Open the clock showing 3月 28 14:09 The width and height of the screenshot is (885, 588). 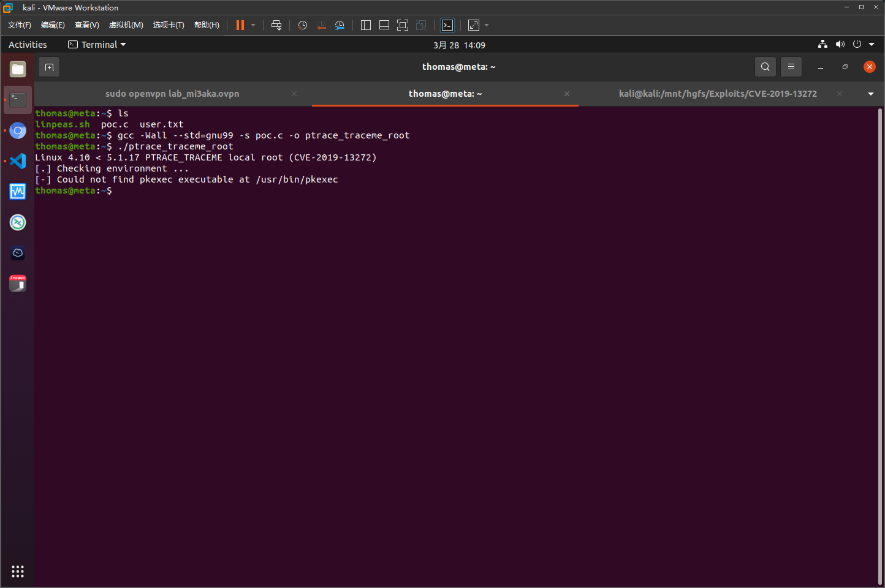459,45
